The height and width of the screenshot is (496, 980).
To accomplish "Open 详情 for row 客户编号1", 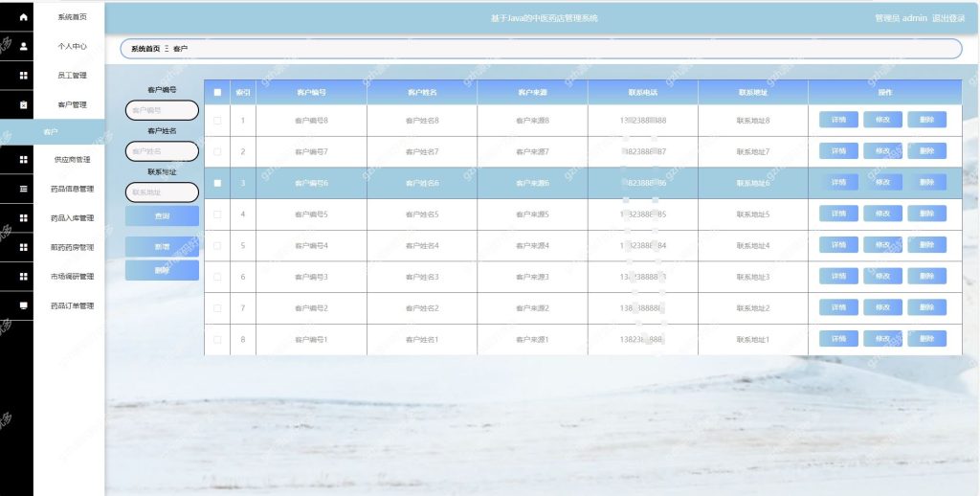I will tap(838, 338).
